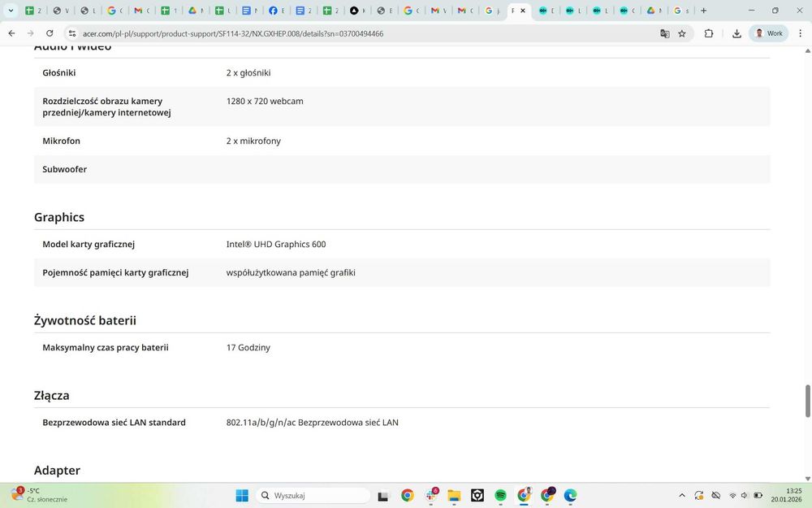This screenshot has height=508, width=812.
Task: Close the active Acer tab
Action: tap(523, 11)
